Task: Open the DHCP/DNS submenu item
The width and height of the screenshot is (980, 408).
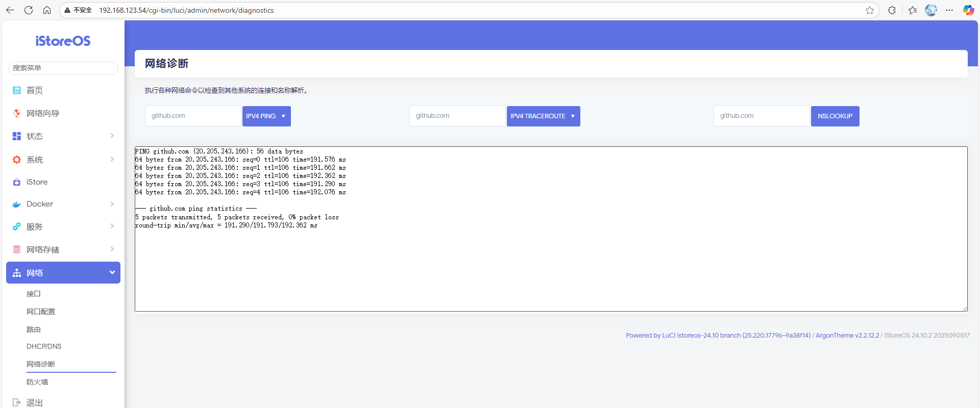Action: (x=44, y=346)
